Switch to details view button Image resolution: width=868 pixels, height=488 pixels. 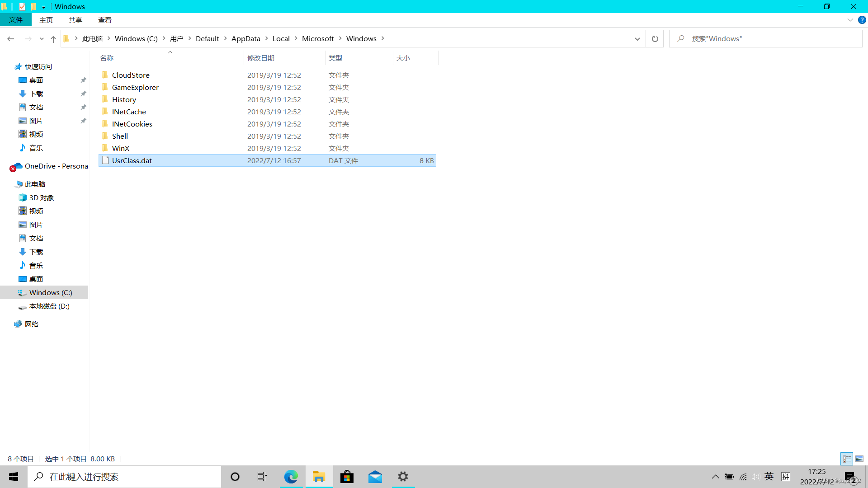pos(847,459)
